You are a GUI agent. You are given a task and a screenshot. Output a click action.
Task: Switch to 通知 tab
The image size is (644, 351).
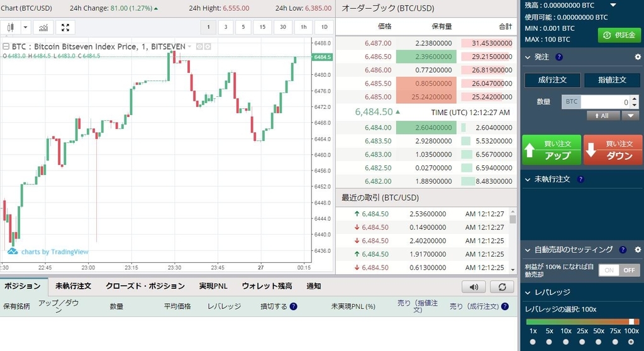pyautogui.click(x=313, y=286)
